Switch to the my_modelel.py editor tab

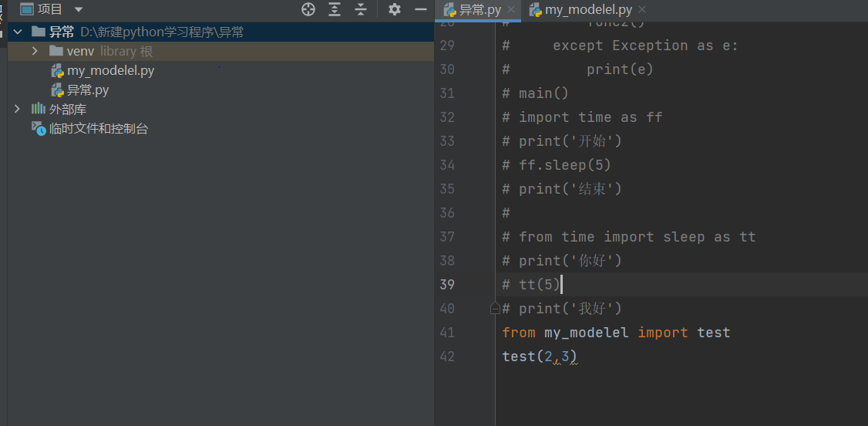(x=588, y=10)
